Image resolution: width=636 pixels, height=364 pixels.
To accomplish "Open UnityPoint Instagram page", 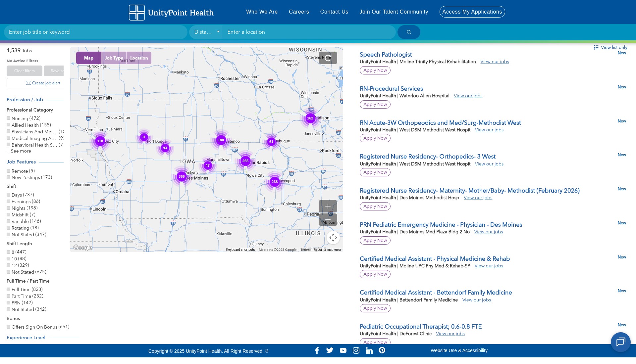I will [356, 350].
